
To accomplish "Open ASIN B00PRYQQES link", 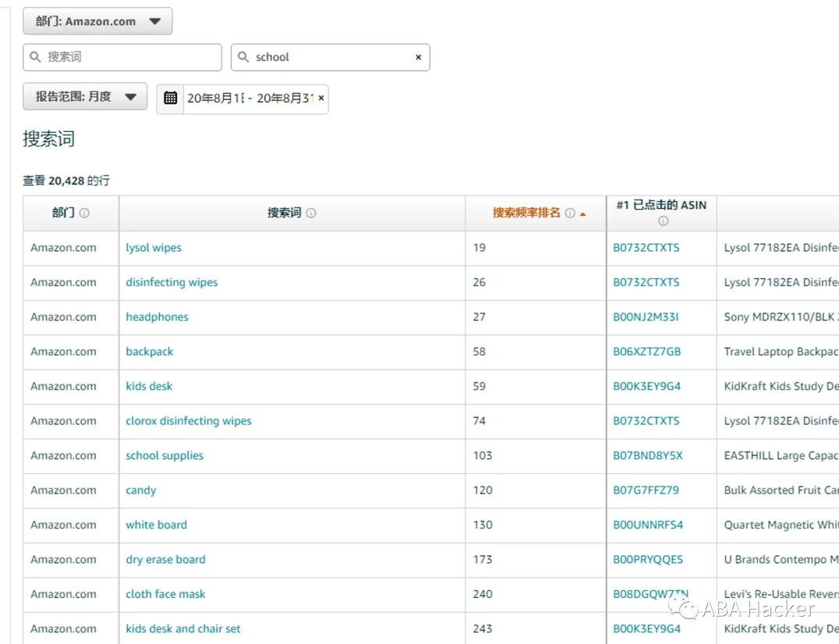I will click(648, 560).
